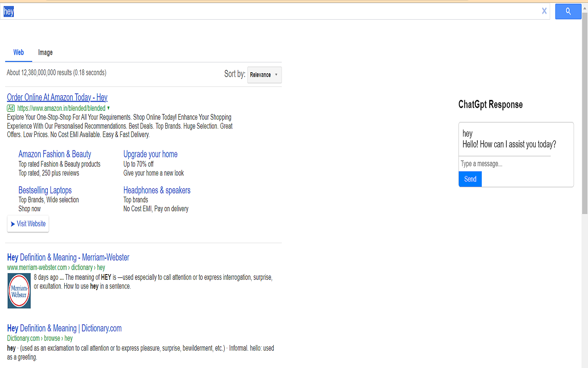Open the 'Headphones & speakers' link
The width and height of the screenshot is (588, 368).
pos(157,190)
